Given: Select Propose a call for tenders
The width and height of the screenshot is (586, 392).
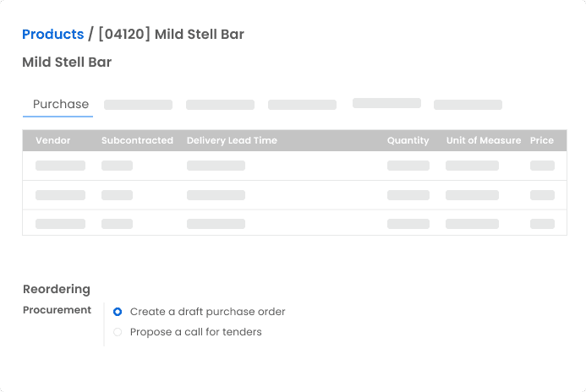Looking at the screenshot, I should click(x=118, y=332).
